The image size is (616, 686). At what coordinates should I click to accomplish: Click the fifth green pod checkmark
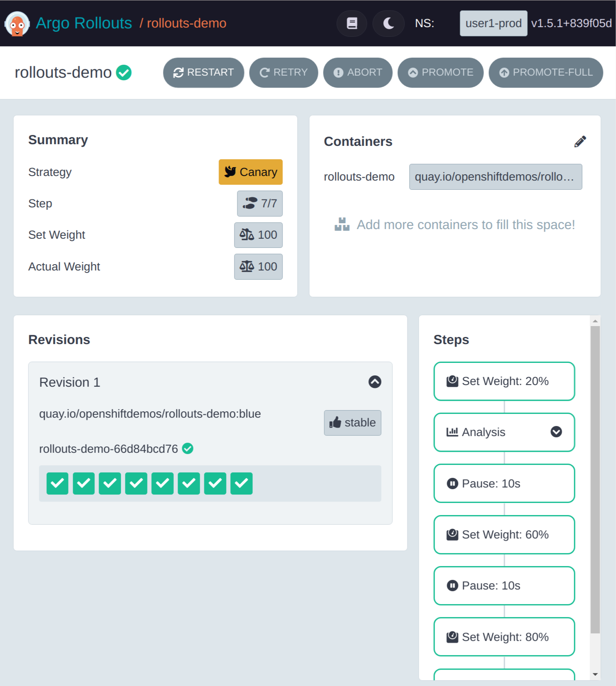point(163,483)
